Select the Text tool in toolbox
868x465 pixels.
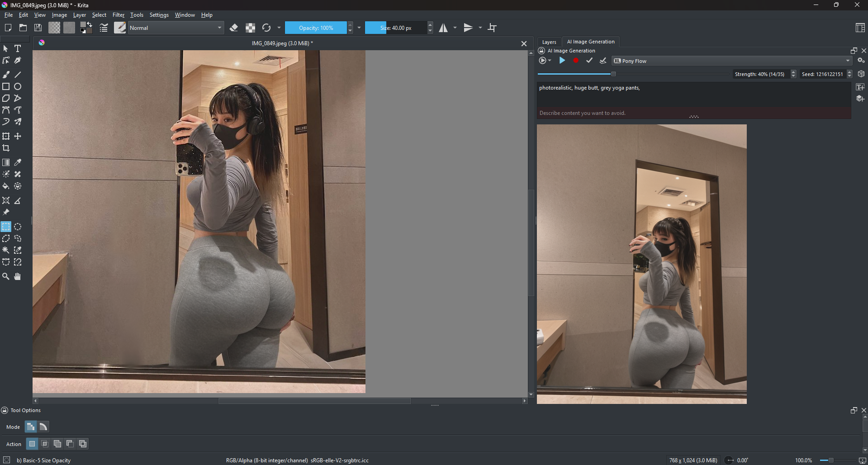(18, 48)
